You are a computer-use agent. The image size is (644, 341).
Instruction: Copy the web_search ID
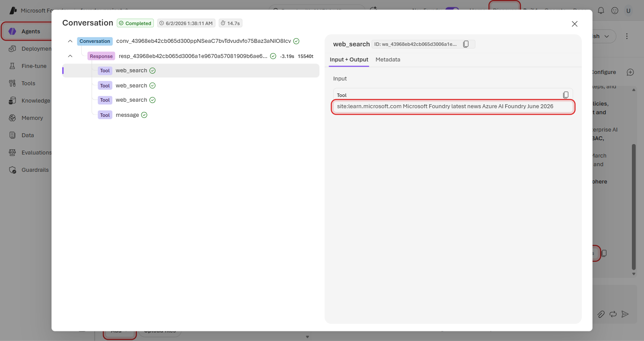pyautogui.click(x=466, y=44)
